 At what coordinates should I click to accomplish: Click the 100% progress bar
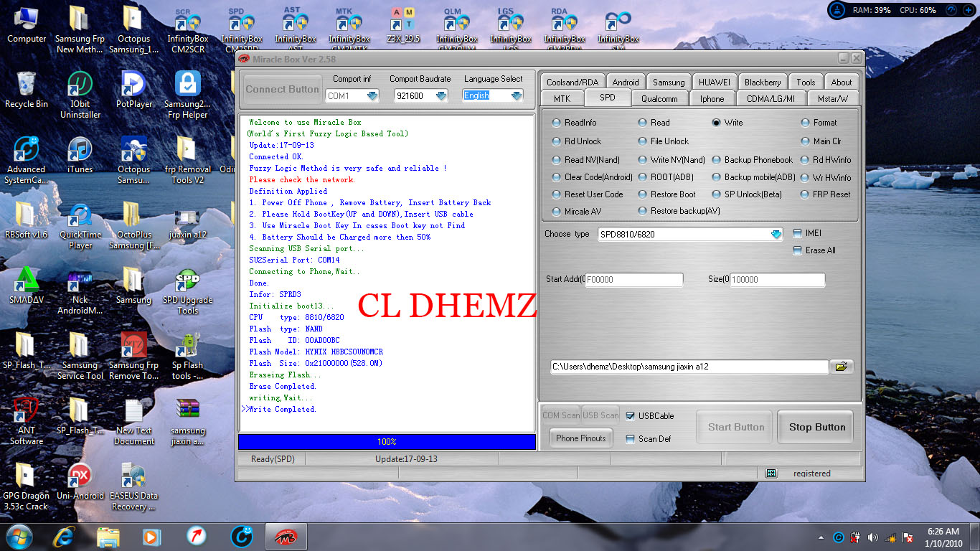[387, 442]
